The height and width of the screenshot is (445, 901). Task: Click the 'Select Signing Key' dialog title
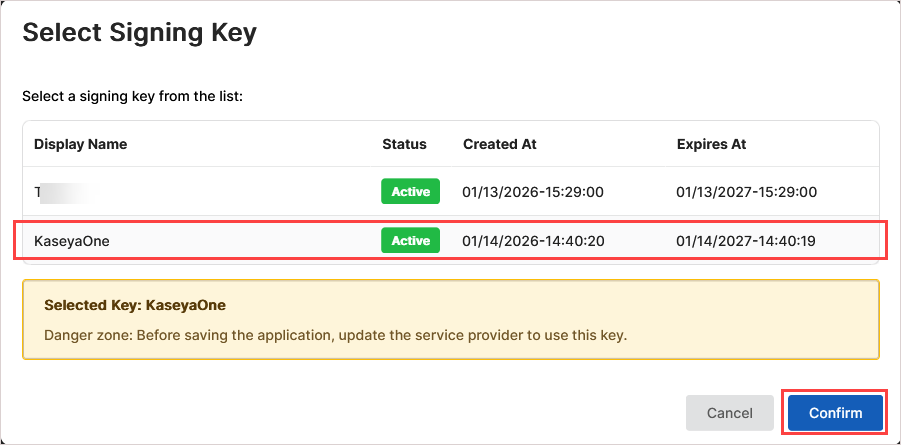coord(139,33)
